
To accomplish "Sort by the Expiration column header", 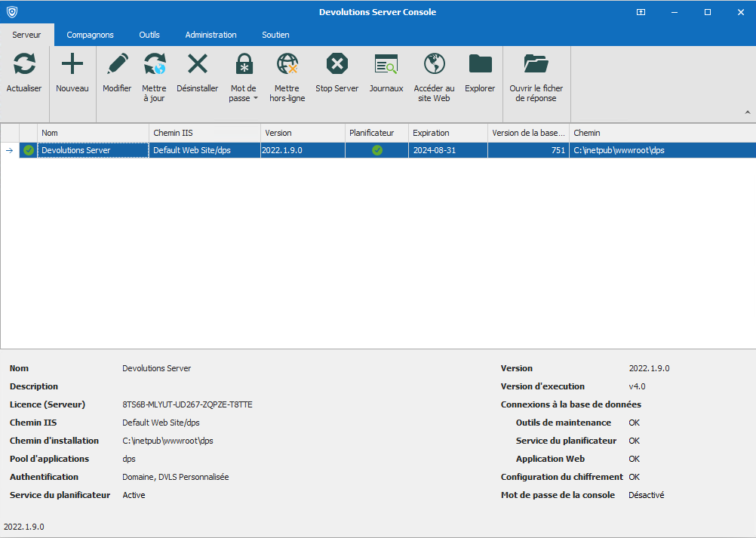I will [447, 133].
